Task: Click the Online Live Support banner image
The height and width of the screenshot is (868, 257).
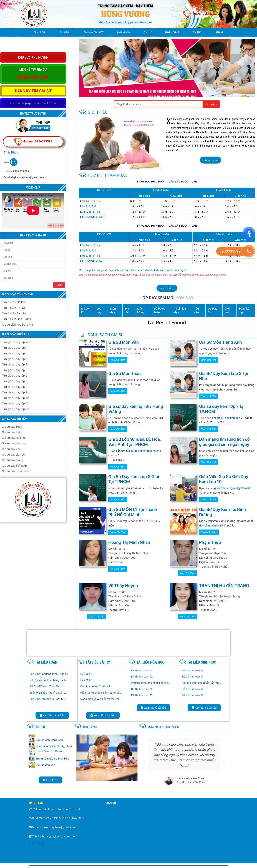Action: point(33,125)
